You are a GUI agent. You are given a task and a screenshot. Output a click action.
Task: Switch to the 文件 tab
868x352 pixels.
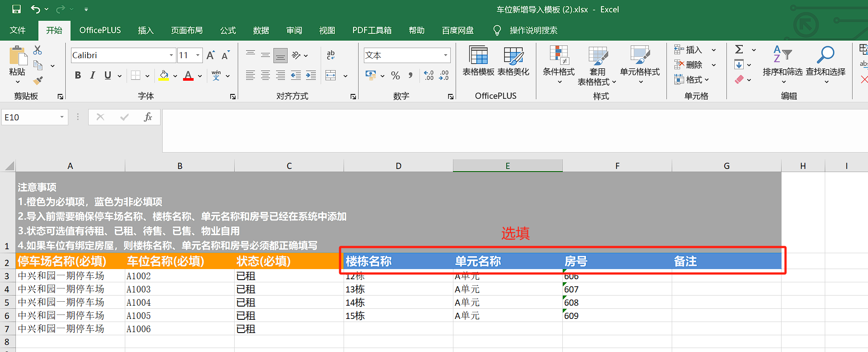(18, 30)
